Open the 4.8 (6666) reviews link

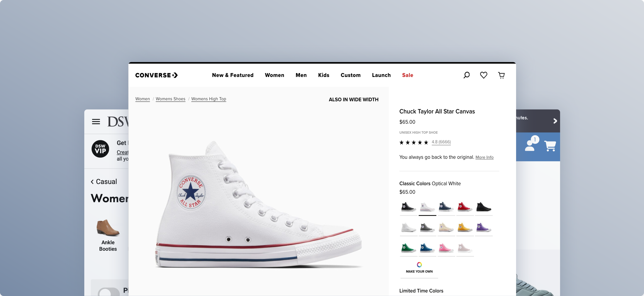click(441, 142)
